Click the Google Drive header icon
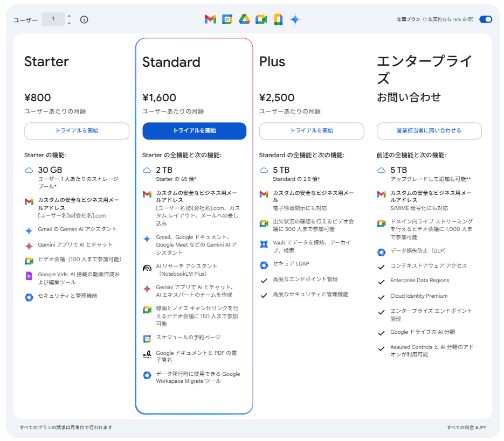The height and width of the screenshot is (441, 504). [x=244, y=19]
